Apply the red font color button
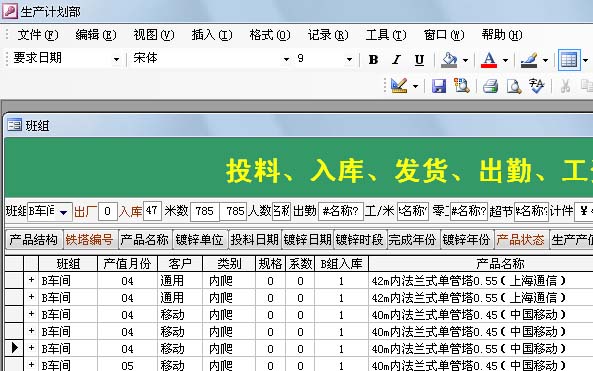Image resolution: width=593 pixels, height=371 pixels. [x=489, y=60]
